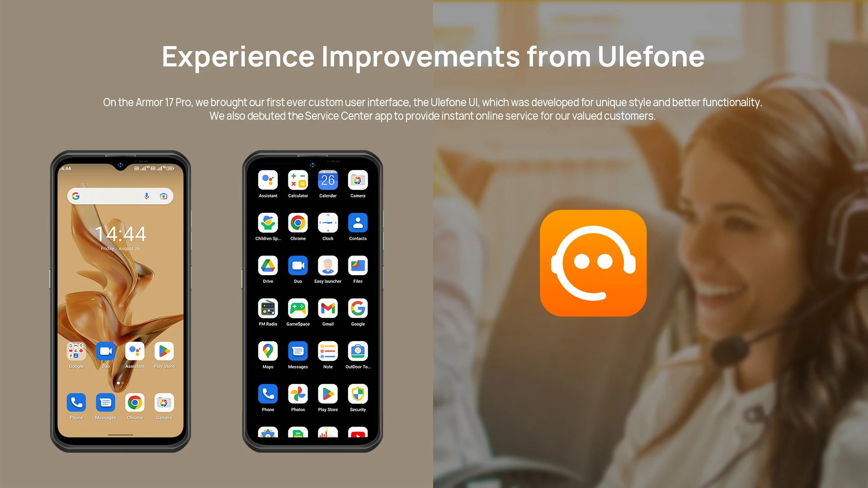Open the Contacts app
Image resolution: width=868 pixels, height=488 pixels.
[x=357, y=223]
